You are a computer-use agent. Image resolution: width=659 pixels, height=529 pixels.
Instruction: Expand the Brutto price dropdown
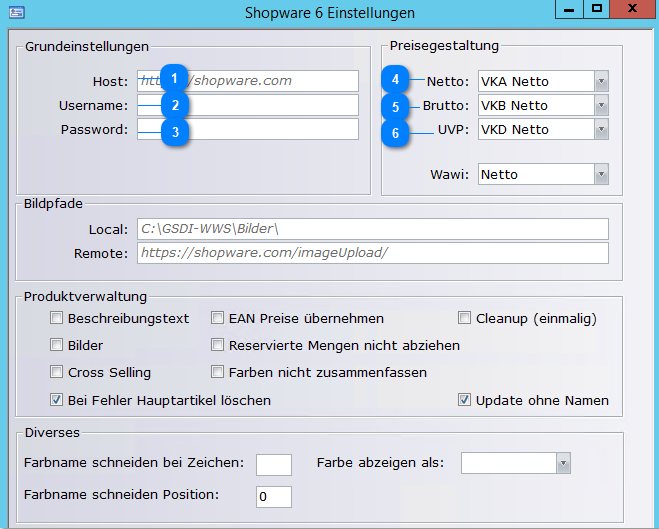[601, 105]
